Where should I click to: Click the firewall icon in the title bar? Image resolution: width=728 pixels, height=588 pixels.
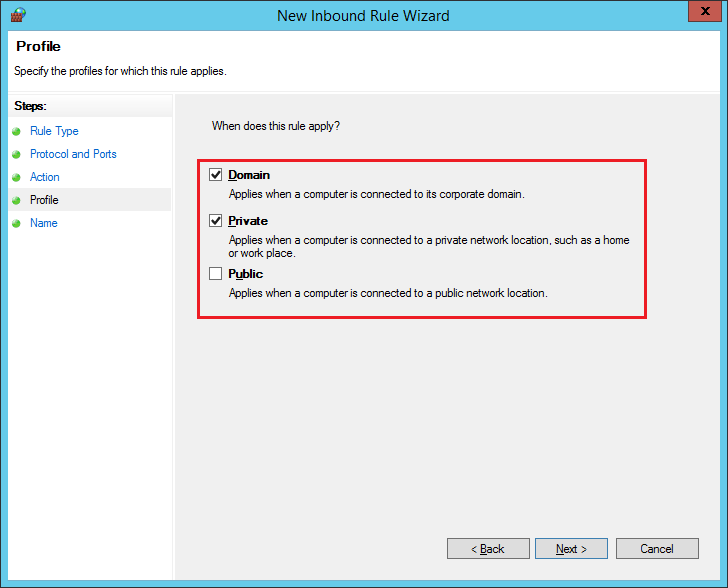(x=17, y=15)
